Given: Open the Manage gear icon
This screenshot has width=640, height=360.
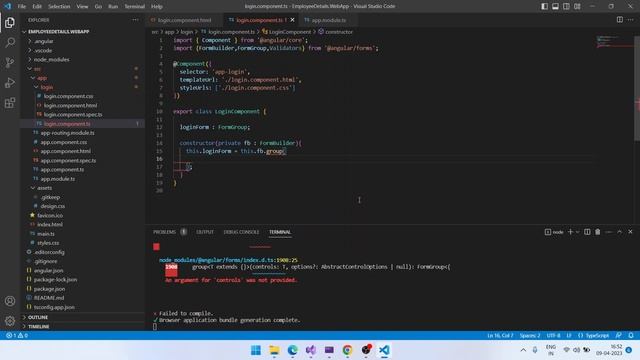Looking at the screenshot, I should (x=10, y=321).
